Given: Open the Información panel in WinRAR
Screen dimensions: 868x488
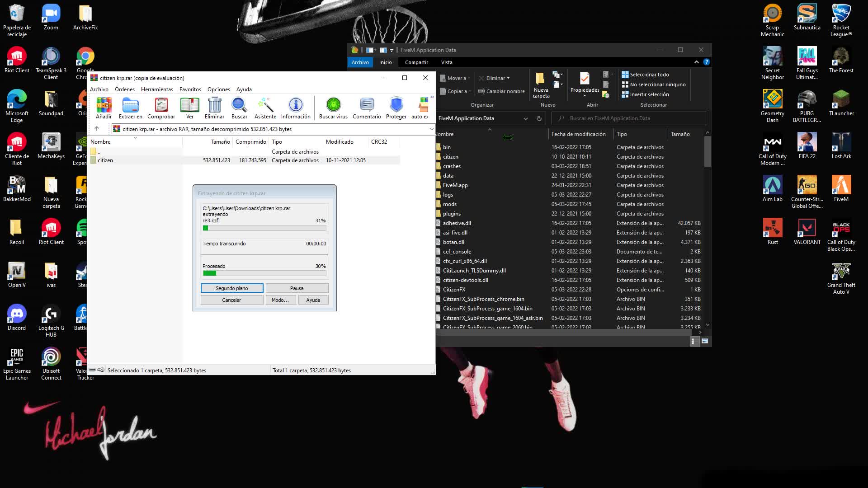Looking at the screenshot, I should 295,108.
